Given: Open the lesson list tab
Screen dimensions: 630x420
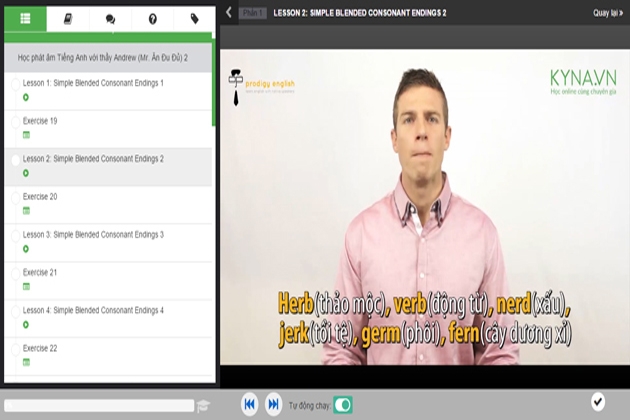Looking at the screenshot, I should point(25,18).
